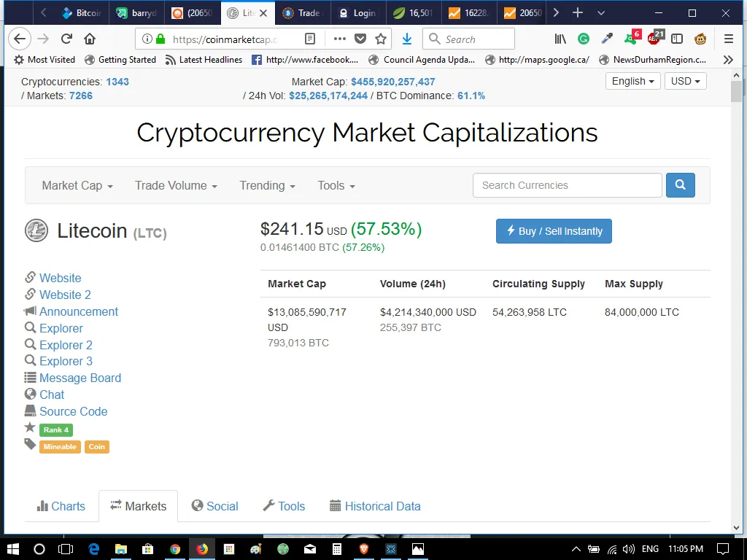Viewport: 747px width, 560px height.
Task: Open the Latest Headlines bookmark feed
Action: click(x=204, y=60)
